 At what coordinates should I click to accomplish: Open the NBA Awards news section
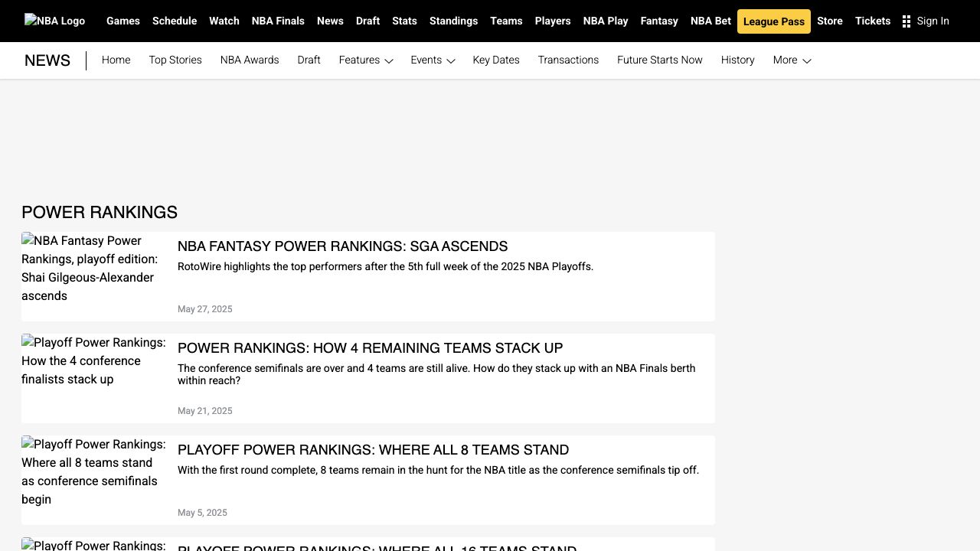tap(250, 60)
